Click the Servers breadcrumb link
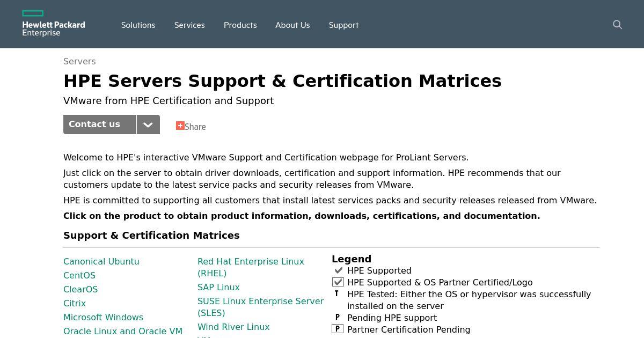 79,61
